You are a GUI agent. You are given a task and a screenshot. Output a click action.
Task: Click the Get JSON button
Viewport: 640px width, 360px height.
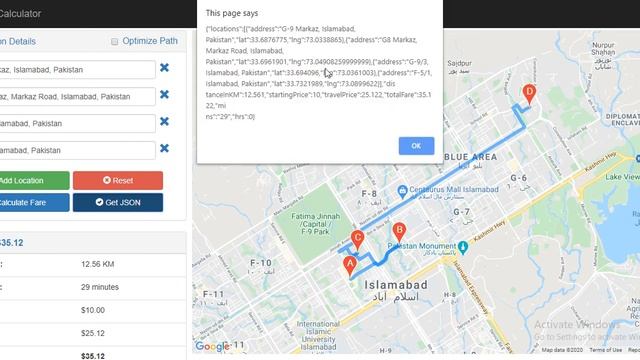pyautogui.click(x=118, y=202)
